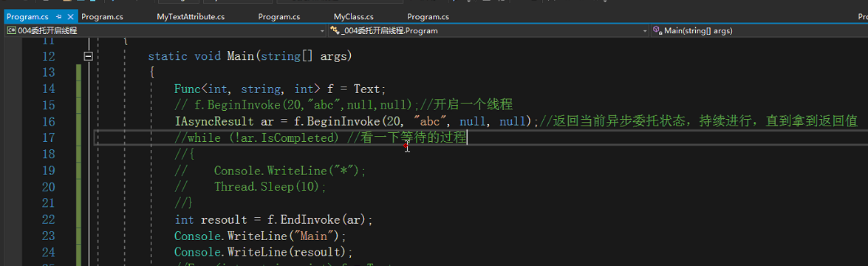Open Program.cs tab right of MyClass.cs
This screenshot has width=868, height=266.
(x=428, y=16)
